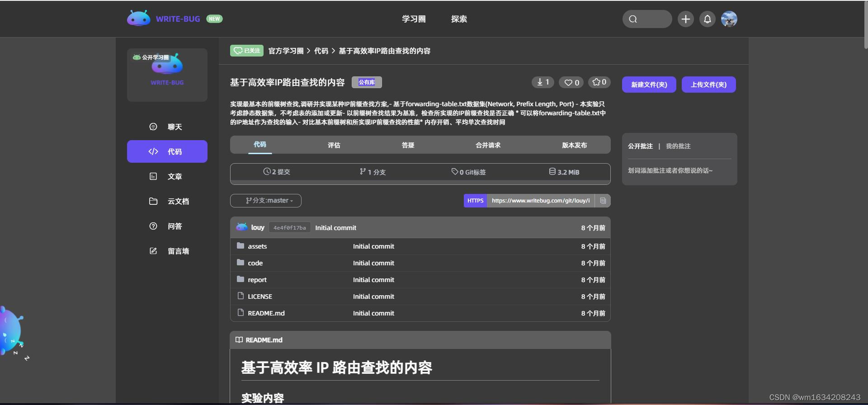868x405 pixels.
Task: View the 1 分支 branches
Action: pos(373,172)
